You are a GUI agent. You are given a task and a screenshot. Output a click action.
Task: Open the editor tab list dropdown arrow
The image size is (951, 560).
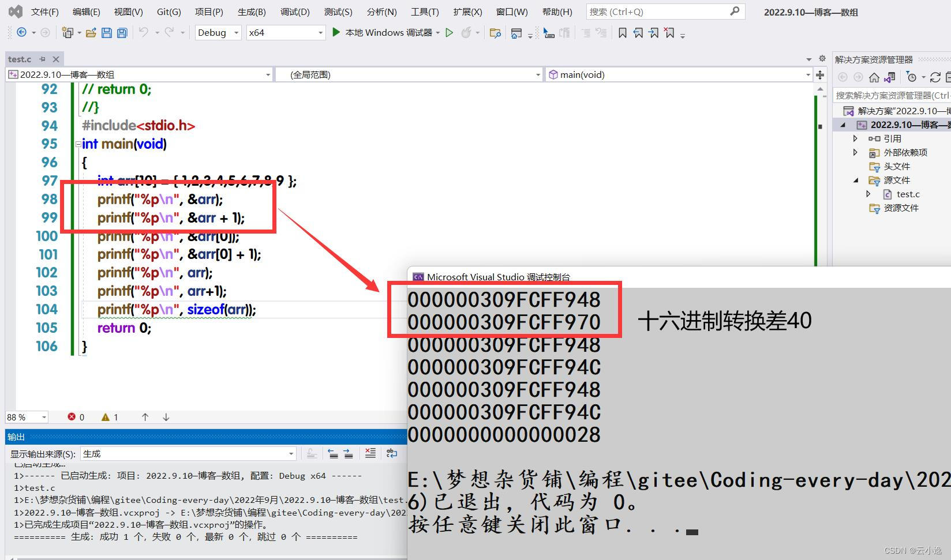(809, 59)
